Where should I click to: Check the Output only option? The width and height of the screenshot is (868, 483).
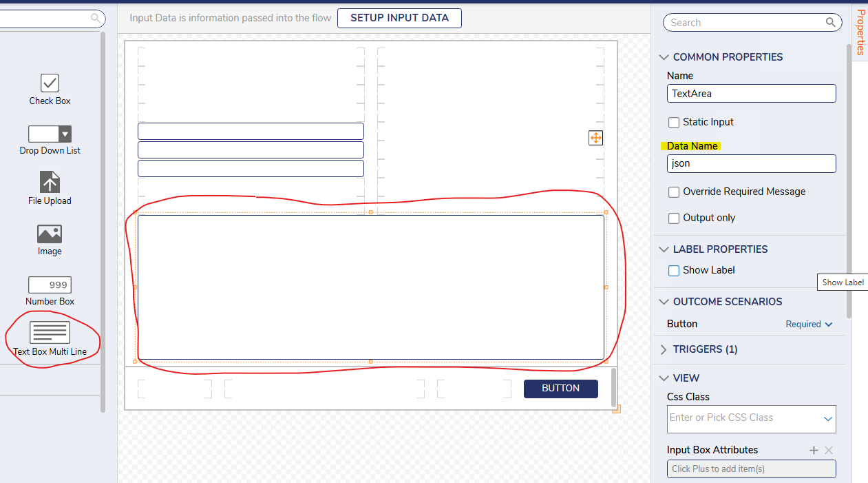coord(674,218)
